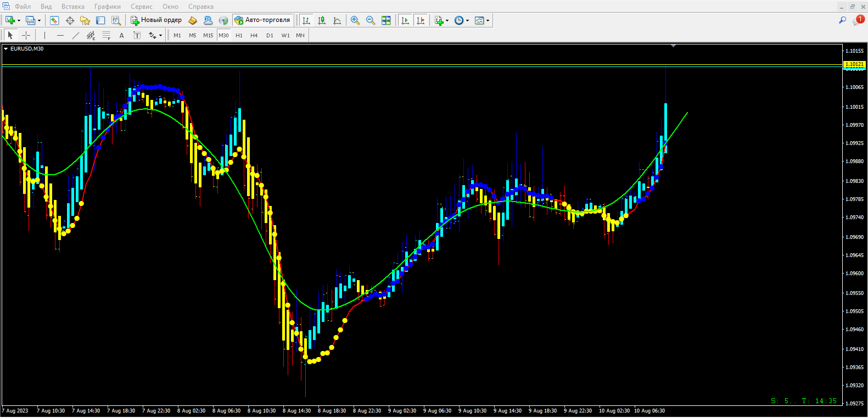
Task: Select the crosshair cursor tool
Action: pyautogui.click(x=26, y=35)
